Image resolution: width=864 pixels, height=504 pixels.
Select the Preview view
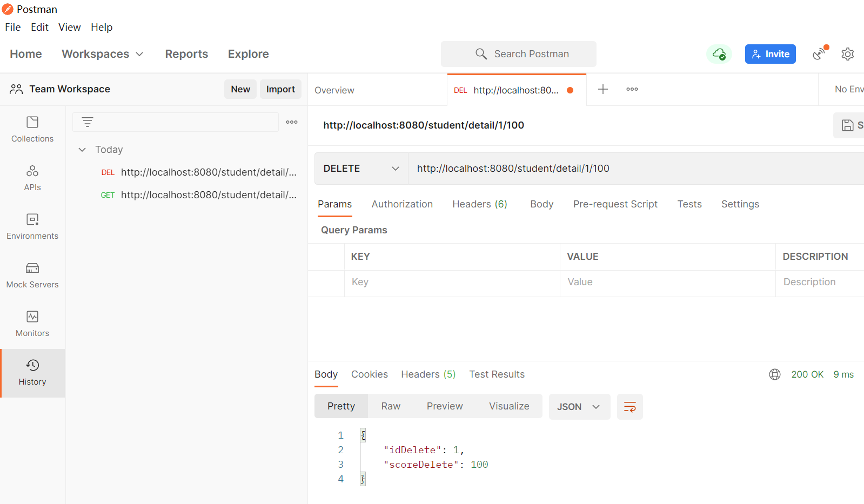click(445, 406)
